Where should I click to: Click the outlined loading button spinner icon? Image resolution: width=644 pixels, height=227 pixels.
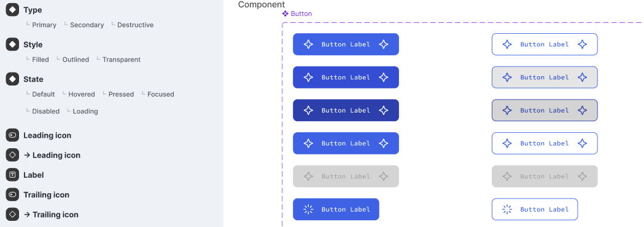tap(507, 209)
